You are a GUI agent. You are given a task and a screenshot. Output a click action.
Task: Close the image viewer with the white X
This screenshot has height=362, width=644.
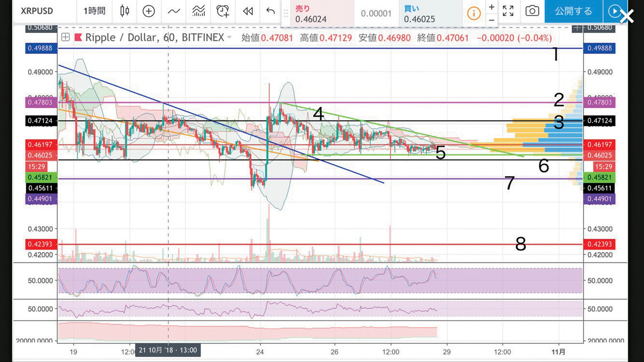627,16
